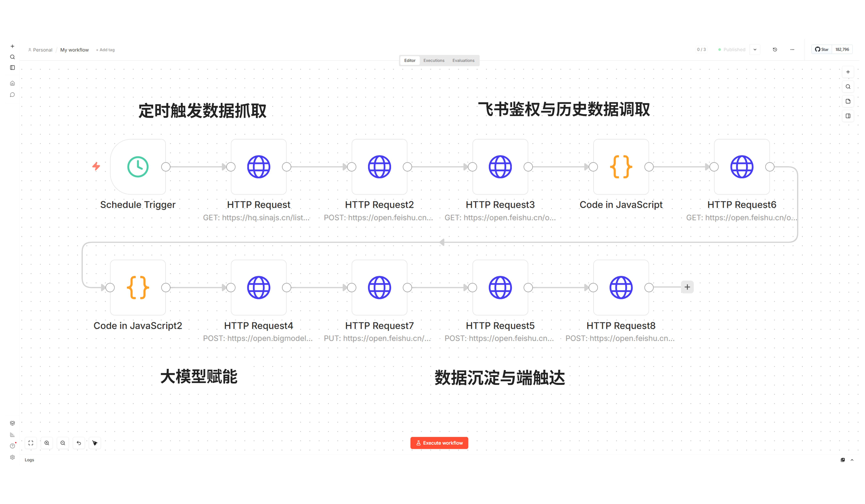Viewport: 865px width, 504px height.
Task: View workflow version history via clock icon
Action: pyautogui.click(x=775, y=49)
